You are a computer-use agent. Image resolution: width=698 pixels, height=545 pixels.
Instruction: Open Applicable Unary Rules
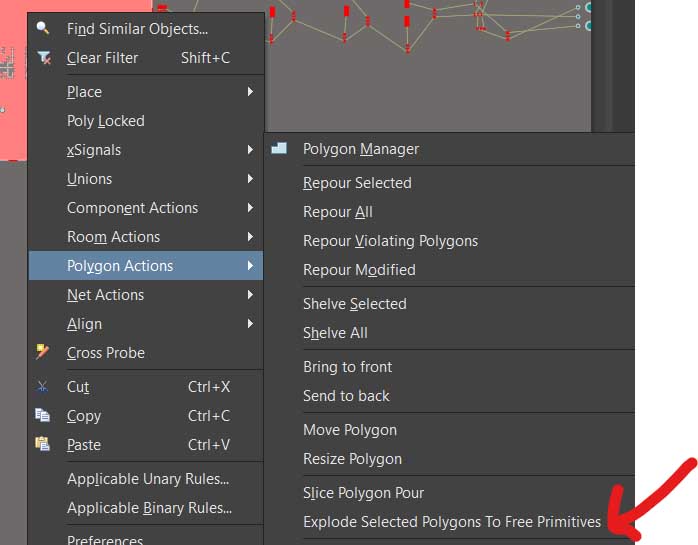[147, 479]
